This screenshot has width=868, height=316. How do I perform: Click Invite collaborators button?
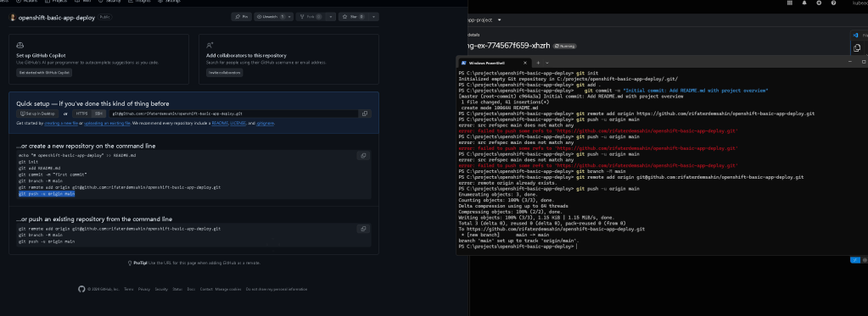(x=224, y=72)
